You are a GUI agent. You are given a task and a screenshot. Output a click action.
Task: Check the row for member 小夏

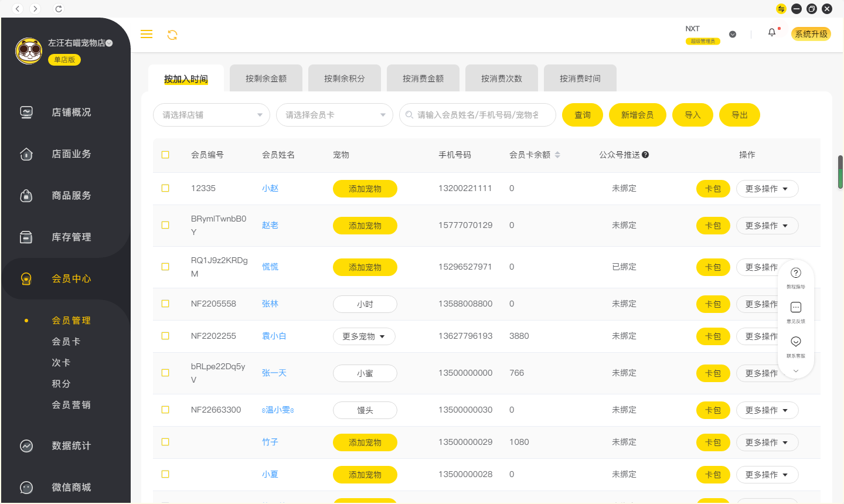165,474
